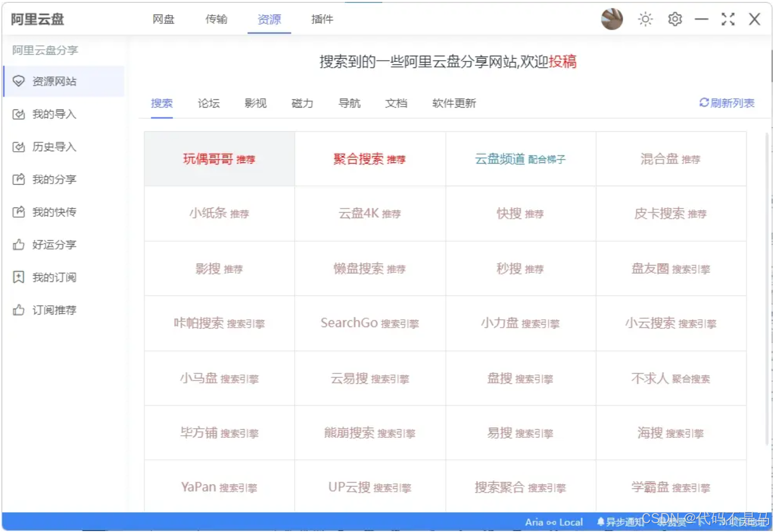Click the refresh icon next to 刷新列表
Screen dimensions: 773x532
click(704, 103)
